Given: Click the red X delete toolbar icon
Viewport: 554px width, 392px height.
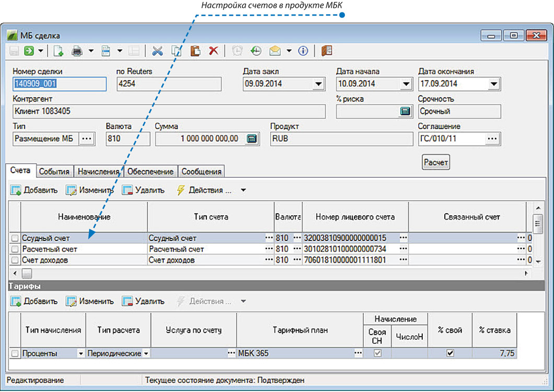Looking at the screenshot, I should pos(213,51).
